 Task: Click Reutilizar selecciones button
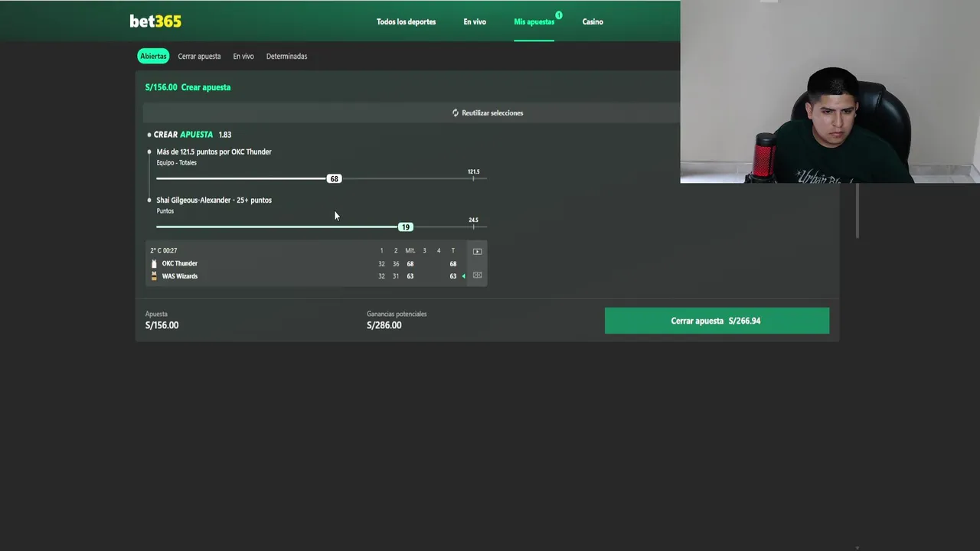(x=488, y=112)
